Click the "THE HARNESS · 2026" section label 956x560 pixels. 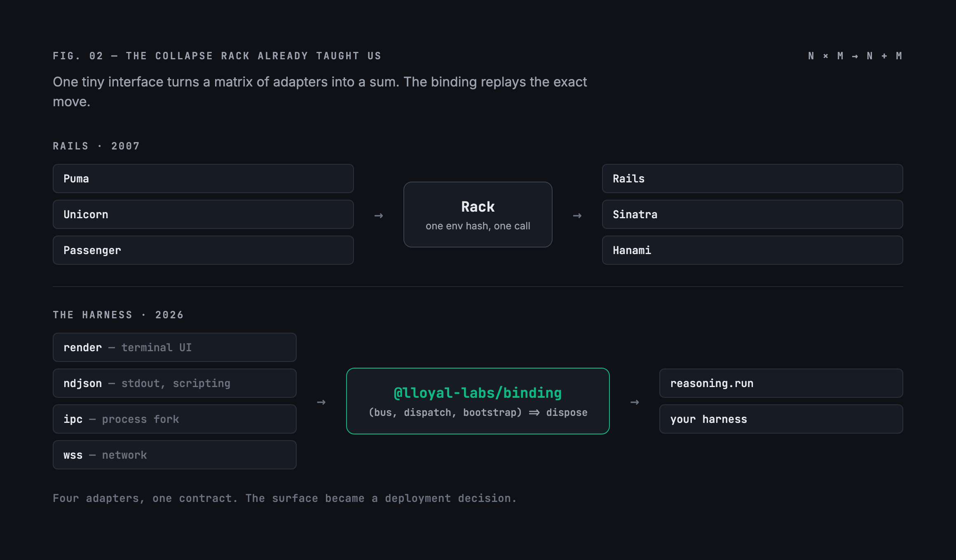click(x=118, y=315)
